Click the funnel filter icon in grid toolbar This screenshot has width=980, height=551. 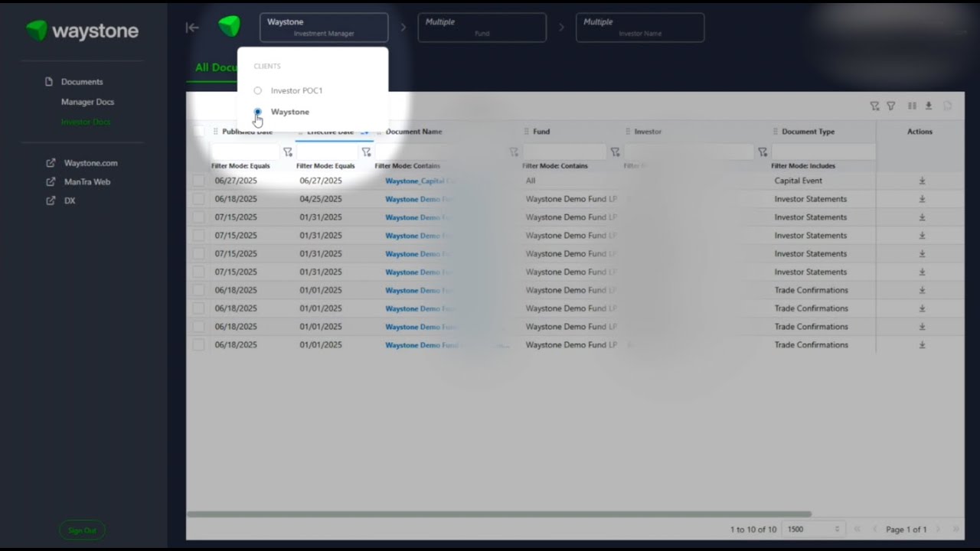pyautogui.click(x=891, y=106)
